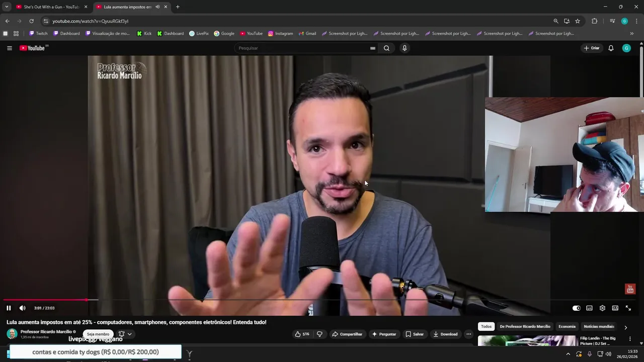The width and height of the screenshot is (644, 362).
Task: Select the Economia filter chip
Action: point(567,327)
